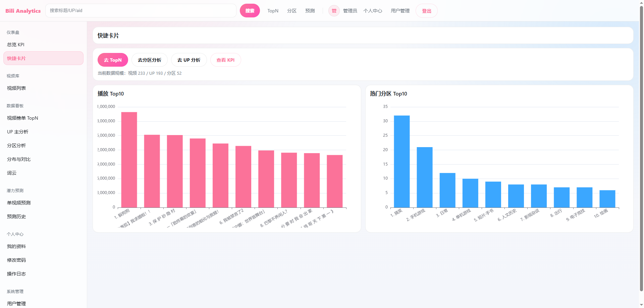Click the blue 搞笑 bar in 热门分区 chart

pos(401,161)
